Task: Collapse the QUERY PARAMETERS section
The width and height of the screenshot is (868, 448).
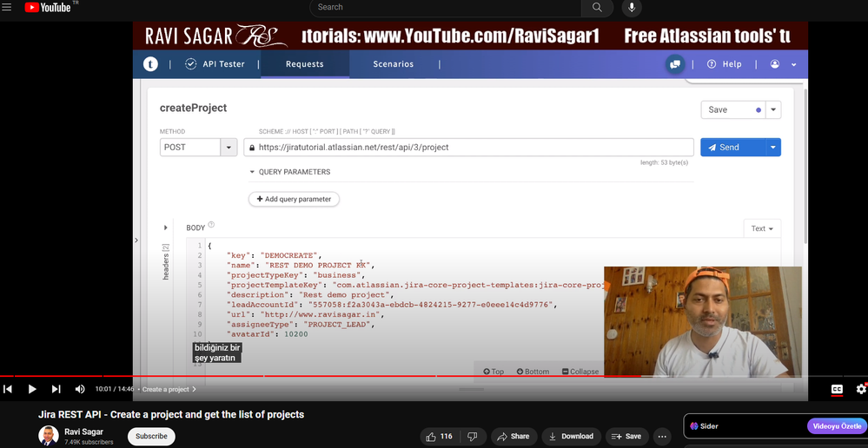Action: pyautogui.click(x=289, y=172)
